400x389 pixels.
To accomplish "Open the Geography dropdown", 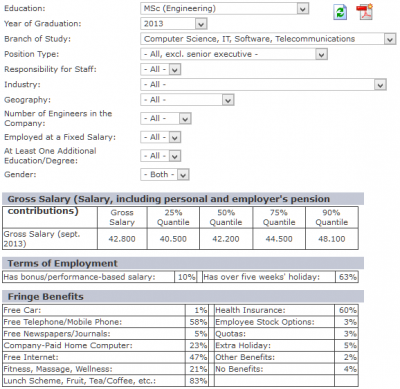I will (187, 100).
